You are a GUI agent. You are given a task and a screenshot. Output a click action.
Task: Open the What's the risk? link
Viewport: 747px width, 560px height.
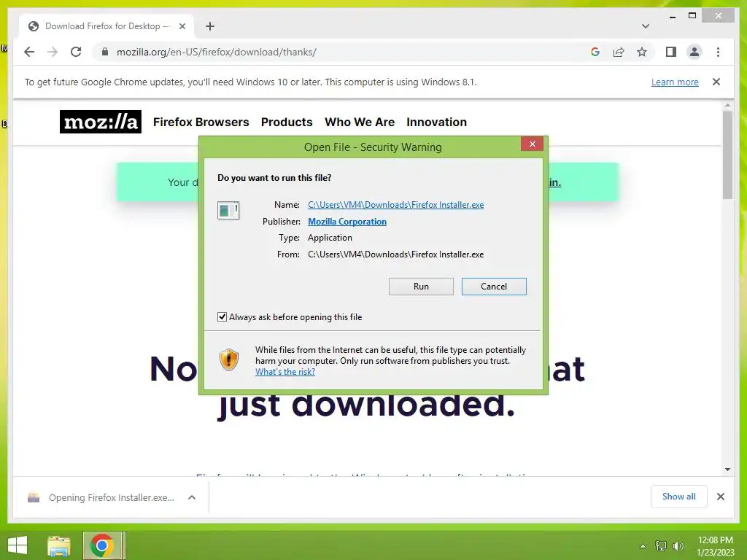pos(285,372)
